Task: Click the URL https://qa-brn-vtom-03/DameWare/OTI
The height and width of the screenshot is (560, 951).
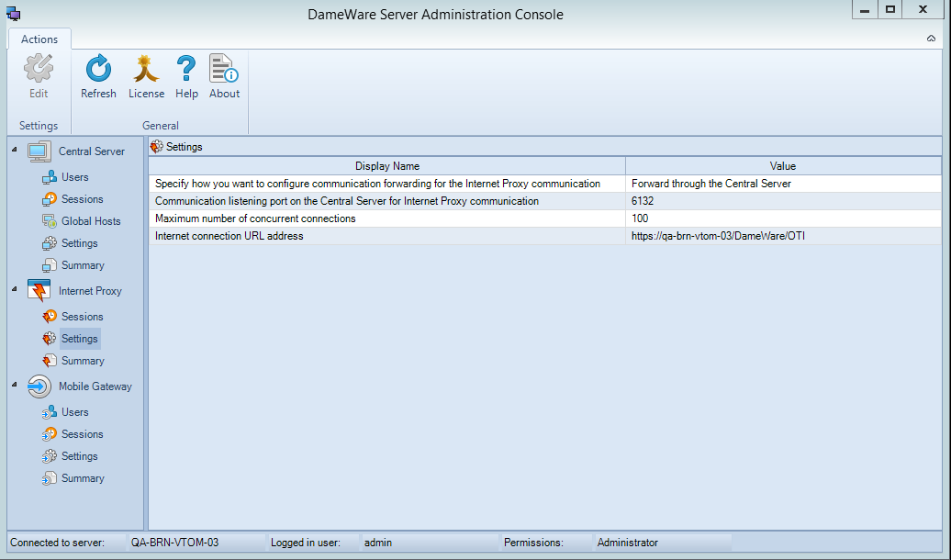Action: [x=718, y=236]
